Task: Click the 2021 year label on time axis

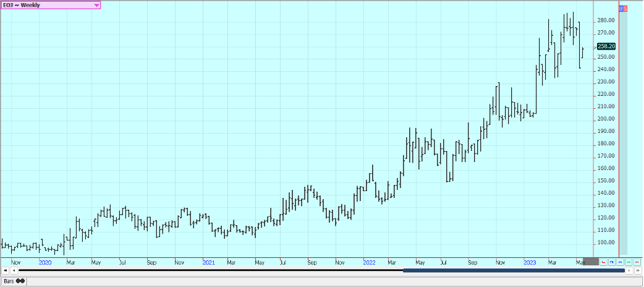Action: (x=208, y=262)
